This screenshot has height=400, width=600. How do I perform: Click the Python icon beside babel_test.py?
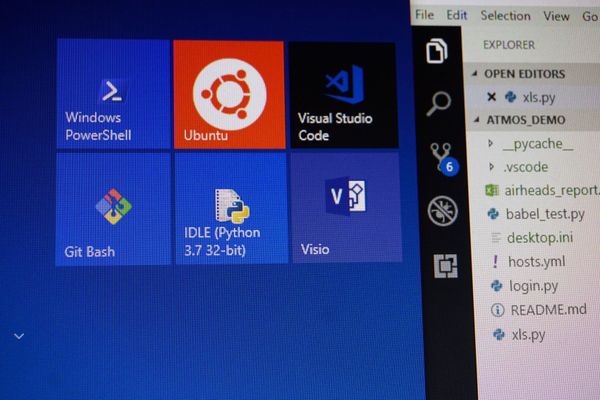tap(493, 214)
